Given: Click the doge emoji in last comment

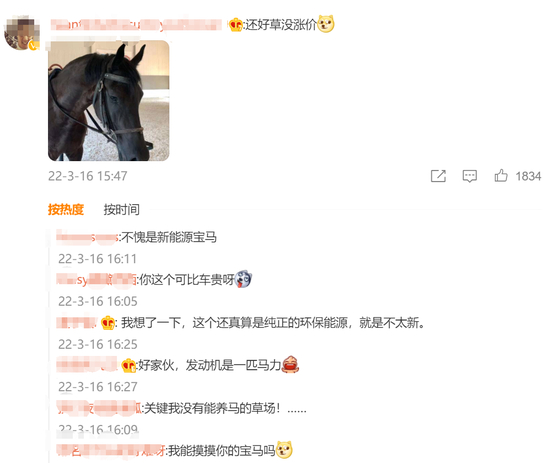Looking at the screenshot, I should [x=284, y=450].
